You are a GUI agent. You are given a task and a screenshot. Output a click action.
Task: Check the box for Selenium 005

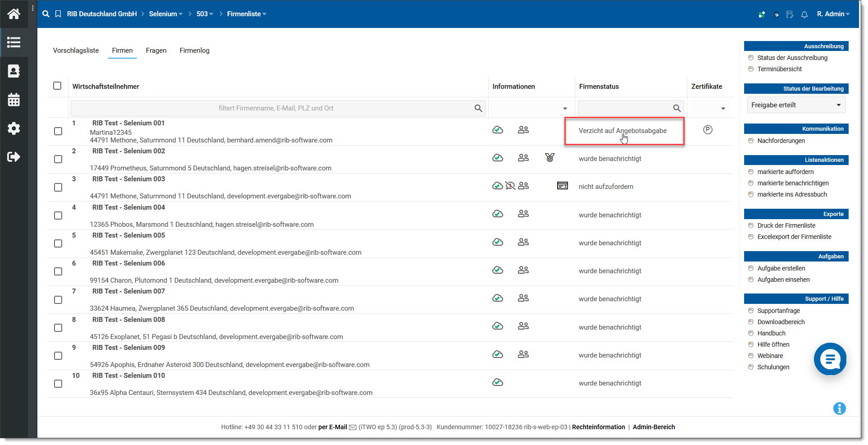pyautogui.click(x=58, y=243)
